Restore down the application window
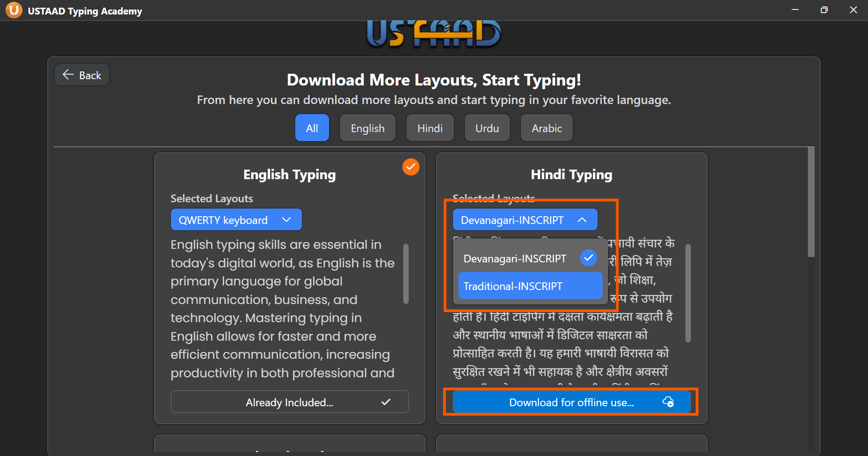868x456 pixels. coord(824,10)
